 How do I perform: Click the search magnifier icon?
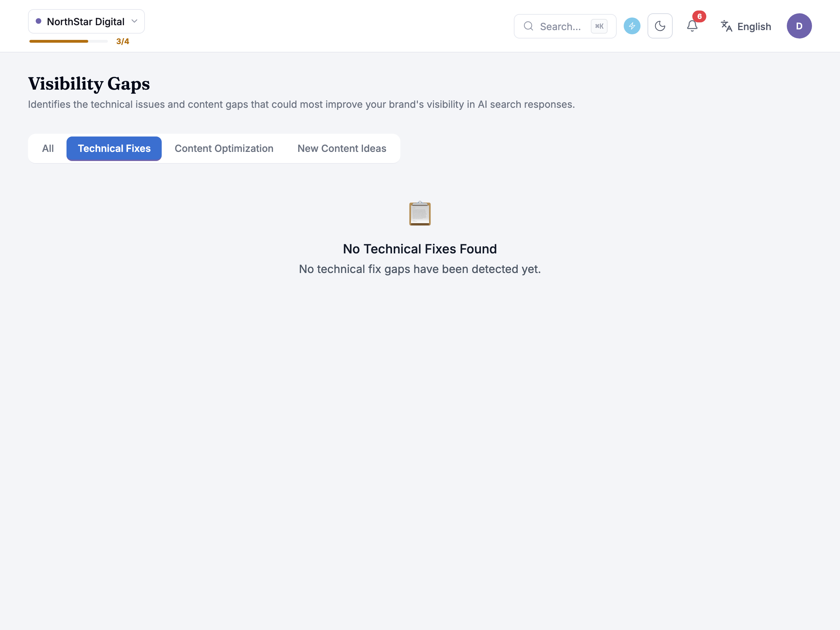pos(528,26)
